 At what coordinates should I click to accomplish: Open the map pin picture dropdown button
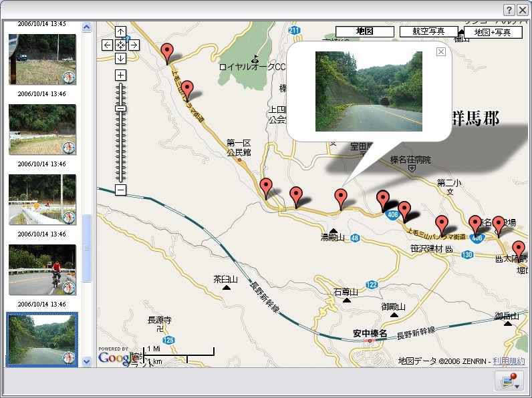pos(509,381)
